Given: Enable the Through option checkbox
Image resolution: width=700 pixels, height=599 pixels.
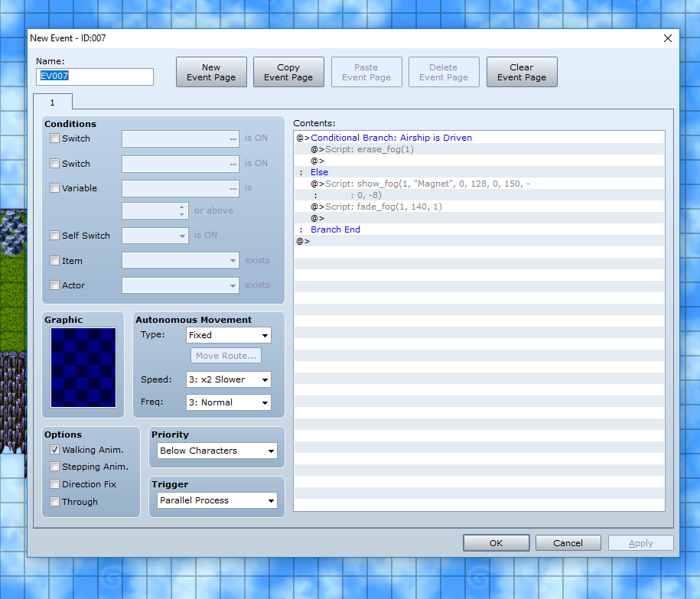Looking at the screenshot, I should tap(54, 502).
